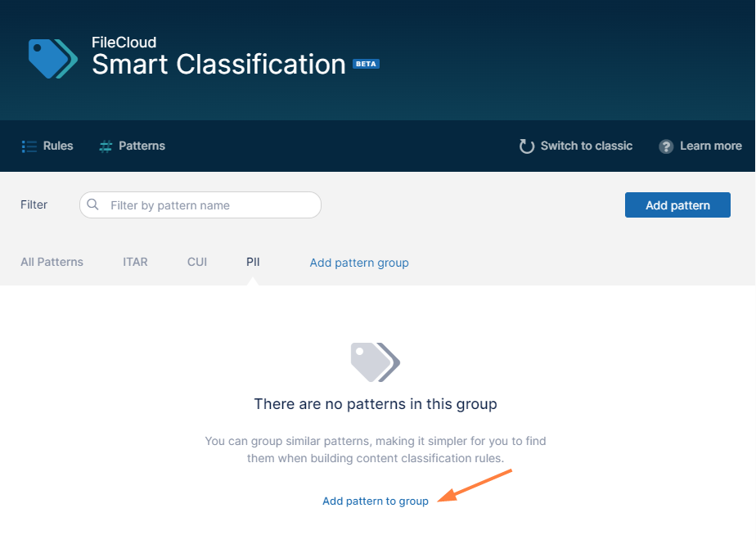756x544 pixels.
Task: Click the Add pattern to group link
Action: pos(376,501)
